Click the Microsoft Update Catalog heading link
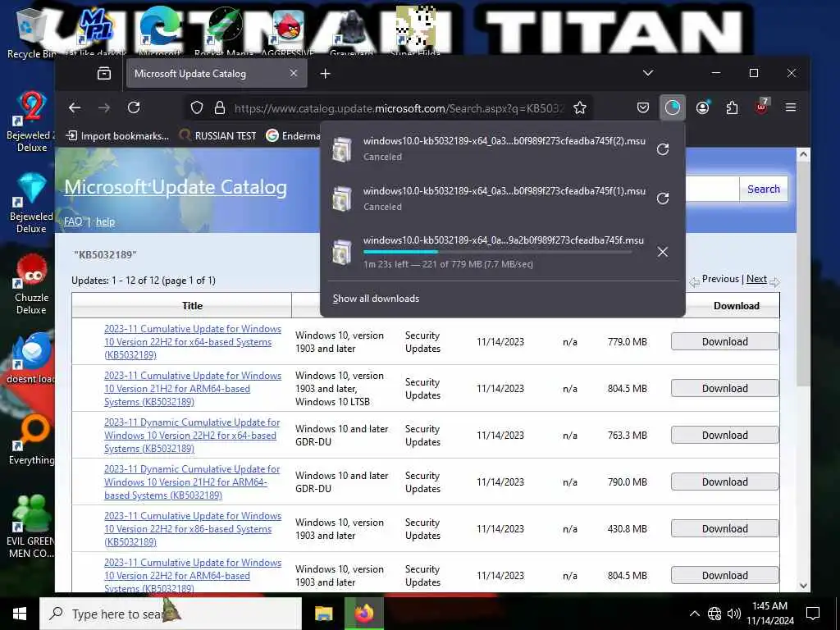This screenshot has width=840, height=630. tap(176, 187)
